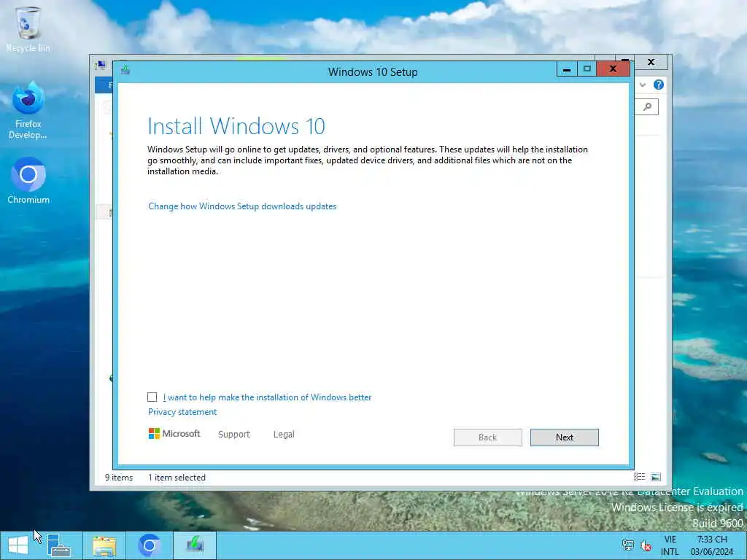Expand the Explorer window ribbon chevron
Viewport: 747px width, 560px height.
643,85
